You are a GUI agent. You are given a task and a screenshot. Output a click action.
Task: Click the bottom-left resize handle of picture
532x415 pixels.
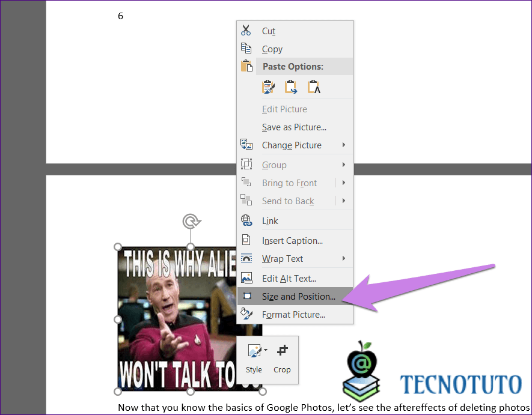[x=118, y=392]
